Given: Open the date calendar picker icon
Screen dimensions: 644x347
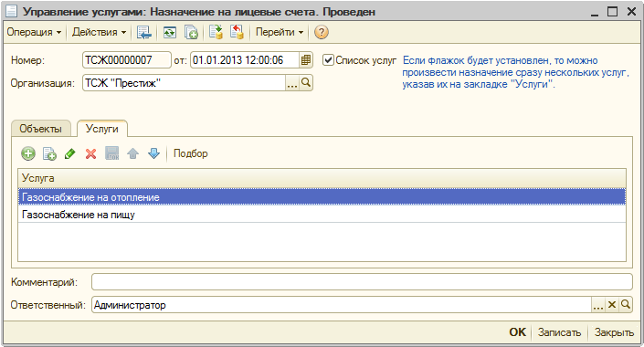Looking at the screenshot, I should pyautogui.click(x=306, y=60).
